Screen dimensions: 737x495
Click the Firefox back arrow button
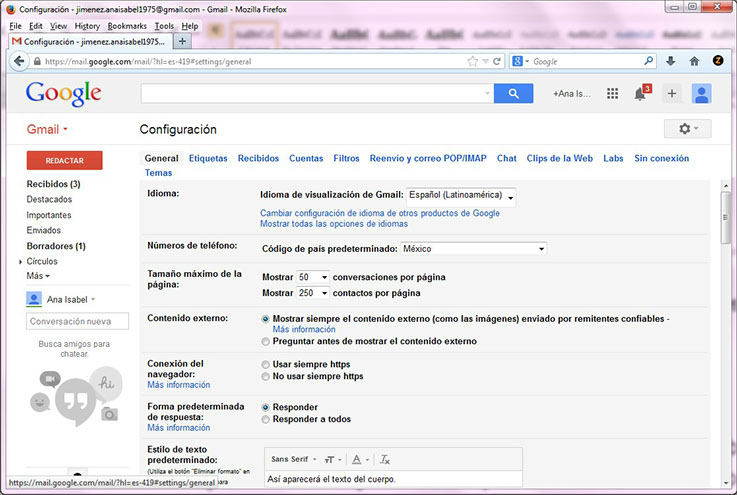[19, 61]
